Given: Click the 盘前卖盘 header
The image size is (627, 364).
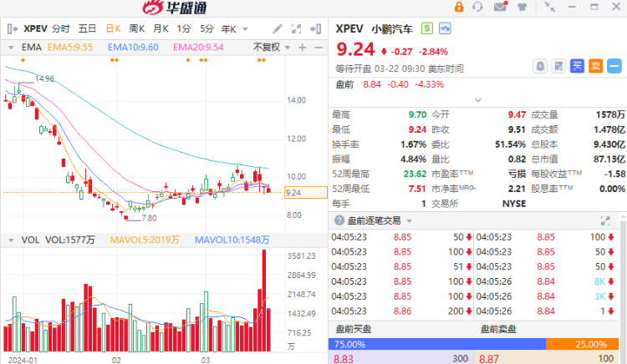Looking at the screenshot, I should pyautogui.click(x=498, y=329).
